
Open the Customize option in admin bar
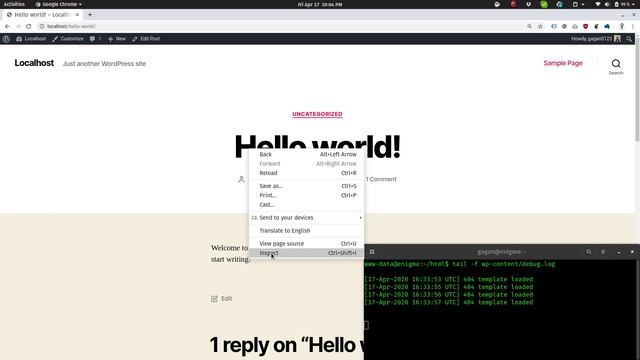(x=68, y=39)
